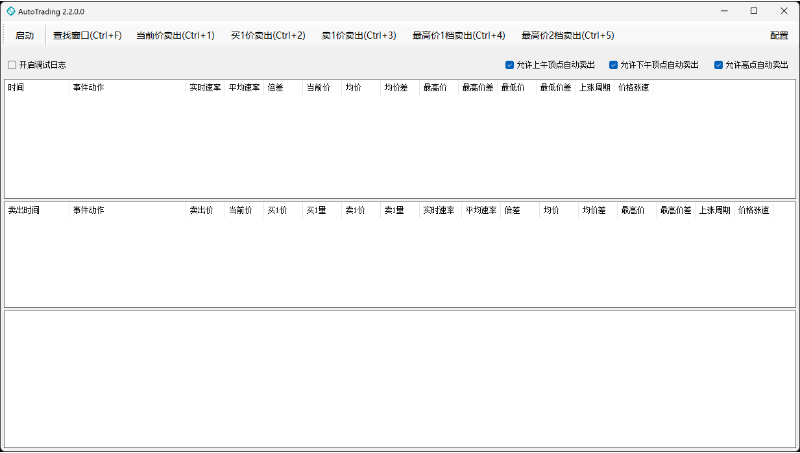Viewport: 800px width, 453px height.
Task: Click 最高价差 header in the 时间 table
Action: click(478, 87)
